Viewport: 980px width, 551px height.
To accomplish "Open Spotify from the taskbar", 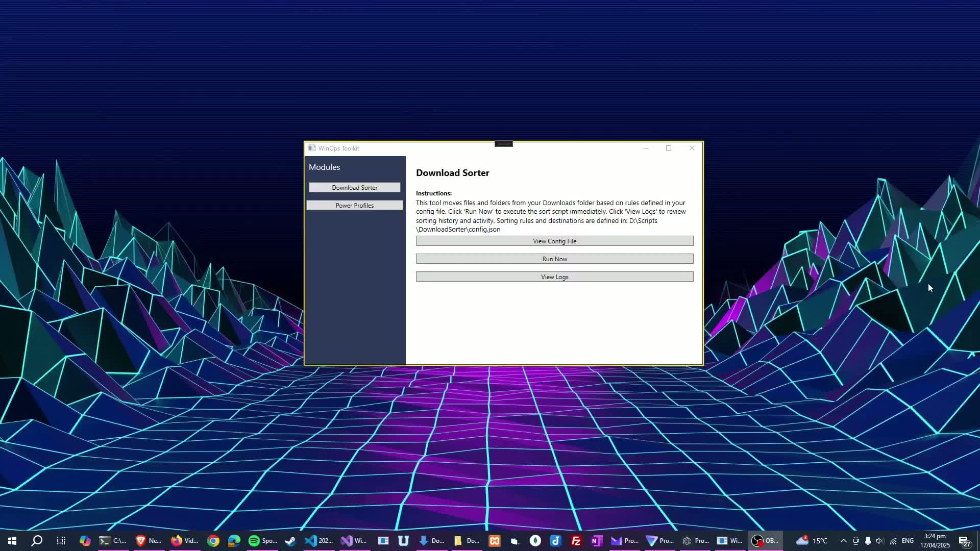I will pyautogui.click(x=262, y=540).
